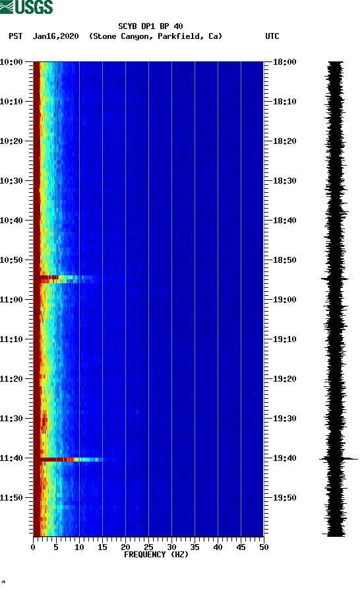
Task: Click the '40' frequency axis label
Action: (218, 547)
